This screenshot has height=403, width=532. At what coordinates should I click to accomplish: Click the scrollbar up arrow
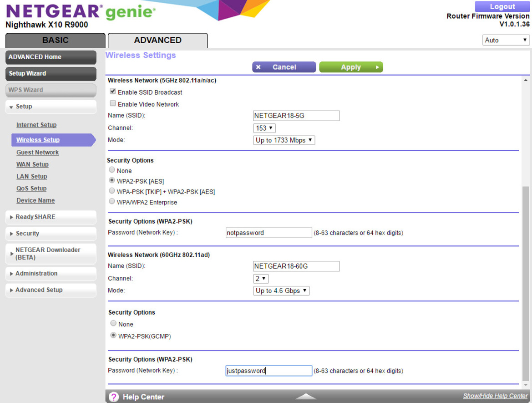[526, 80]
